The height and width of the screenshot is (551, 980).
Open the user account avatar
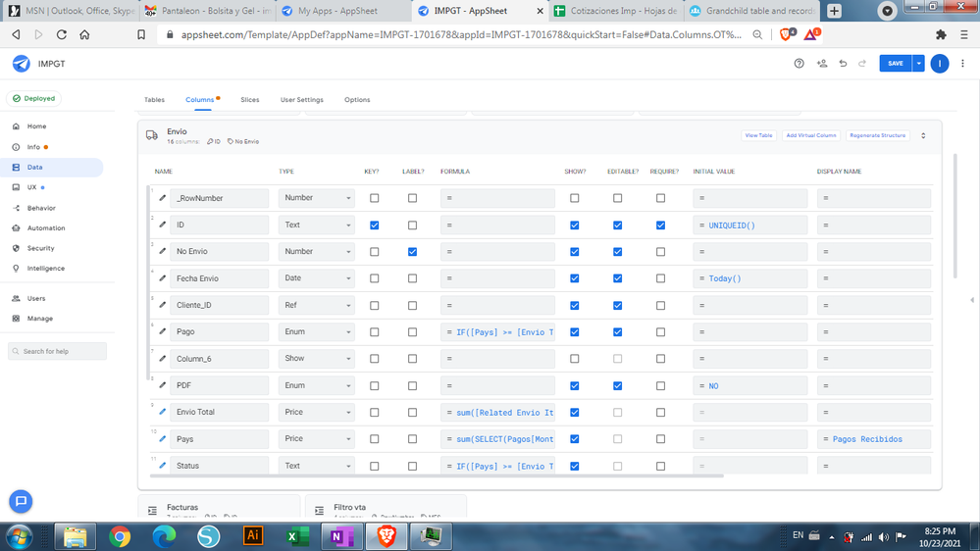(x=940, y=63)
